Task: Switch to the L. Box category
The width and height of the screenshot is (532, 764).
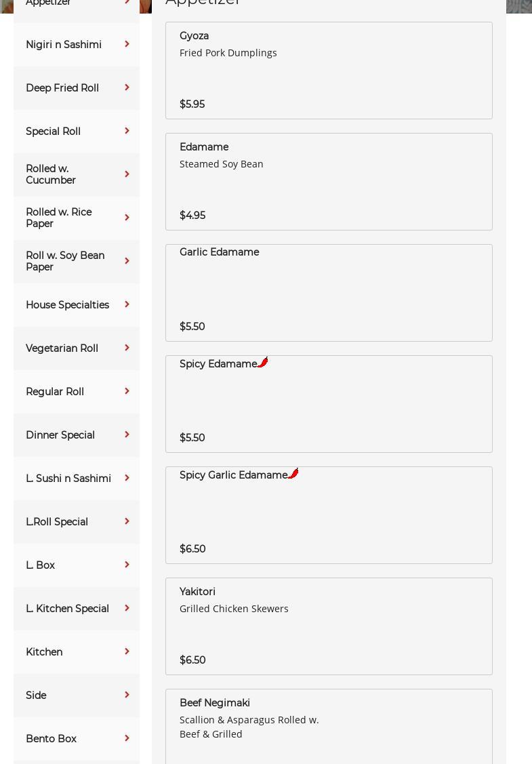Action: (x=40, y=565)
